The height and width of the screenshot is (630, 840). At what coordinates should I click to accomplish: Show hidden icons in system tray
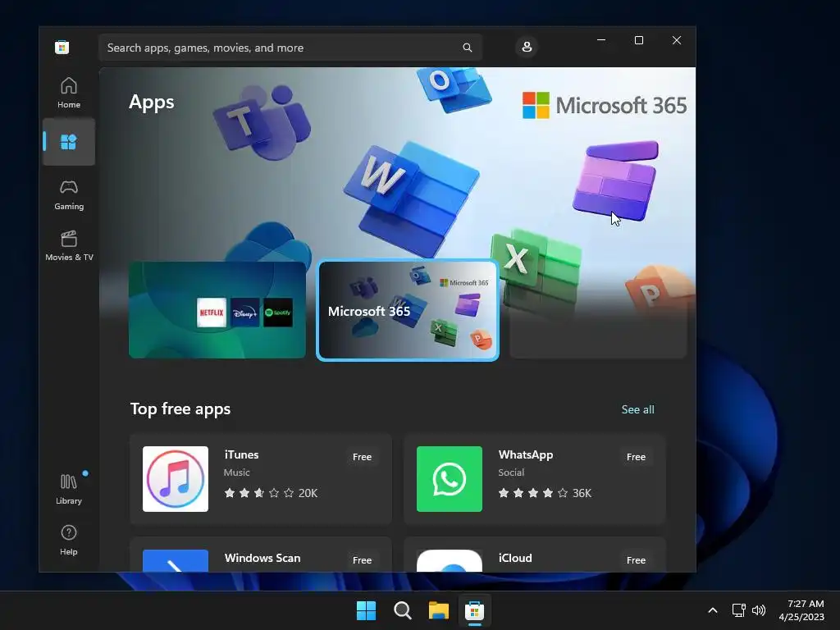[x=713, y=610]
